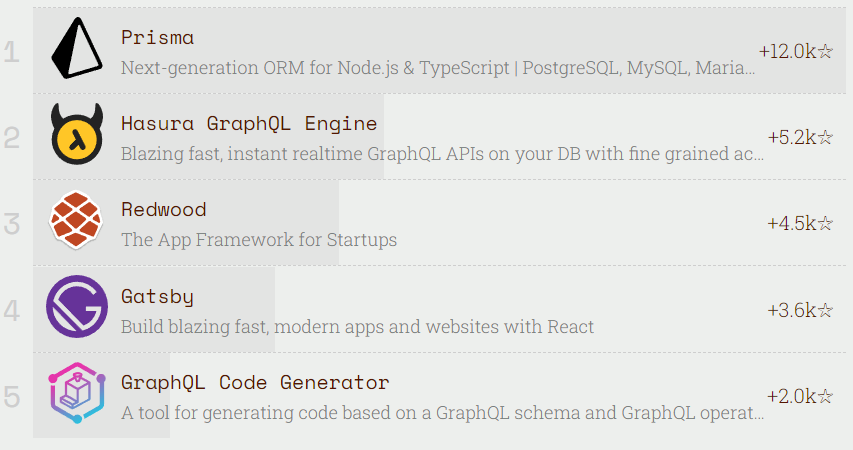This screenshot has width=853, height=450.
Task: Open the GraphQL Code Generator title
Action: pos(255,382)
